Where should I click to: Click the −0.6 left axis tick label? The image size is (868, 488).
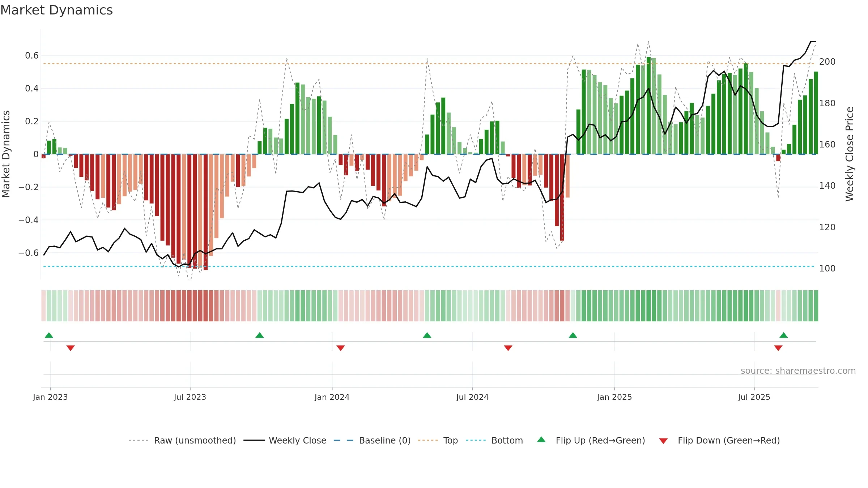tap(29, 253)
